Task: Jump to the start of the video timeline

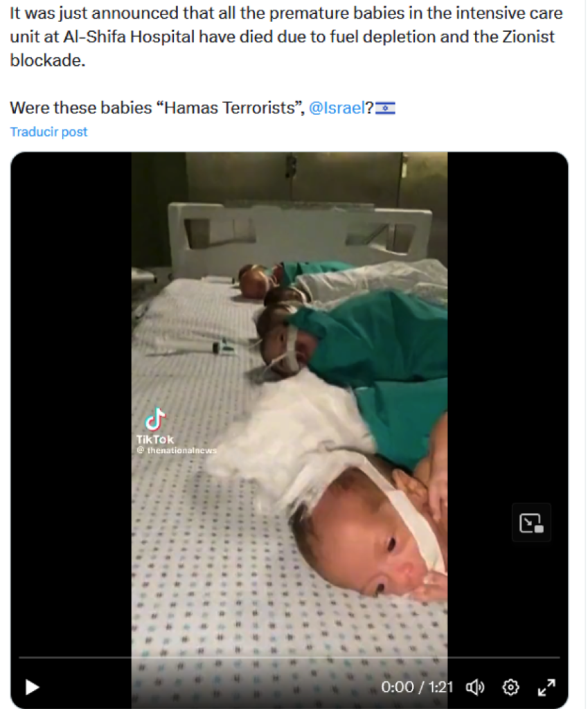Action: click(x=20, y=657)
